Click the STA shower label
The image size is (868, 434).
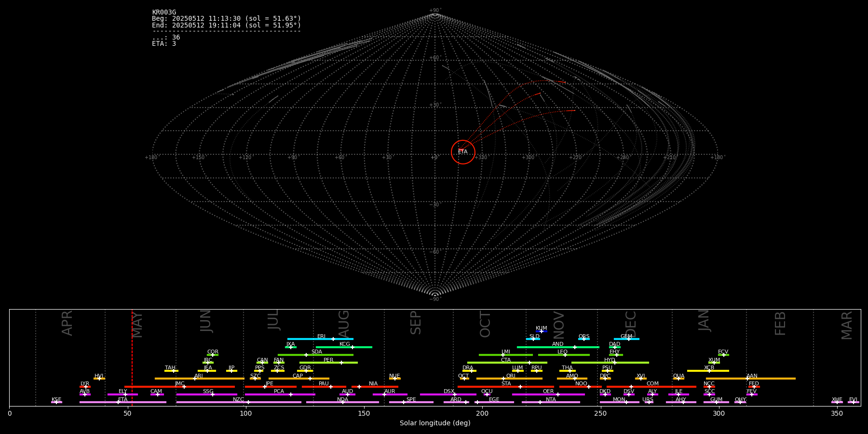pos(506,384)
